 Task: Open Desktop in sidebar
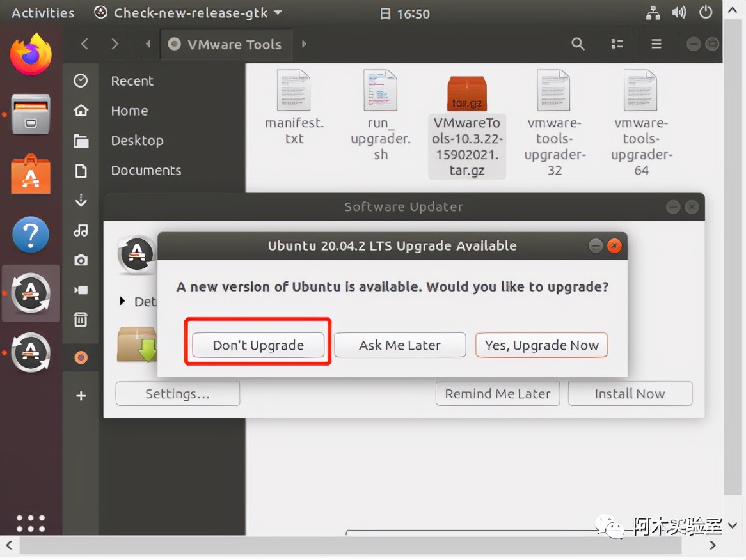(x=137, y=141)
